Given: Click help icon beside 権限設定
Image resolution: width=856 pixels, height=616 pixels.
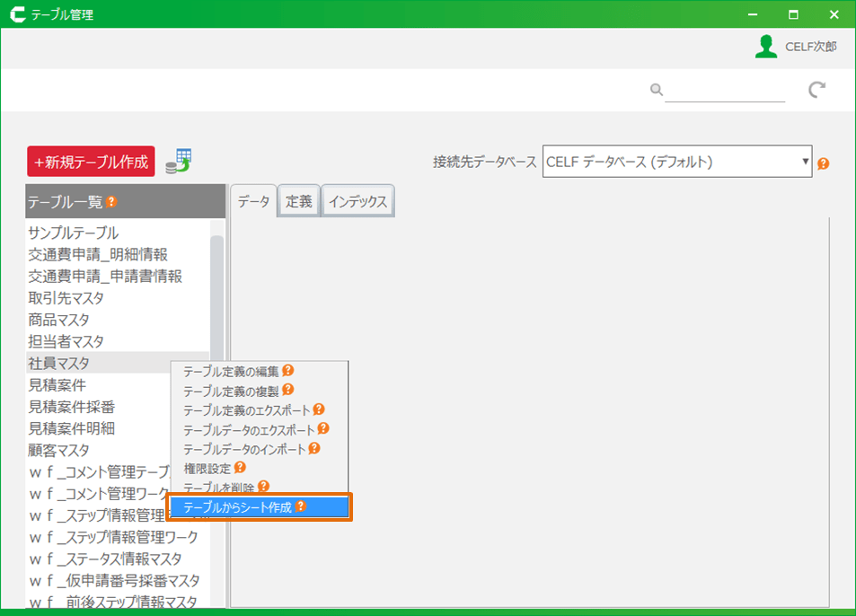Looking at the screenshot, I should pos(240,468).
